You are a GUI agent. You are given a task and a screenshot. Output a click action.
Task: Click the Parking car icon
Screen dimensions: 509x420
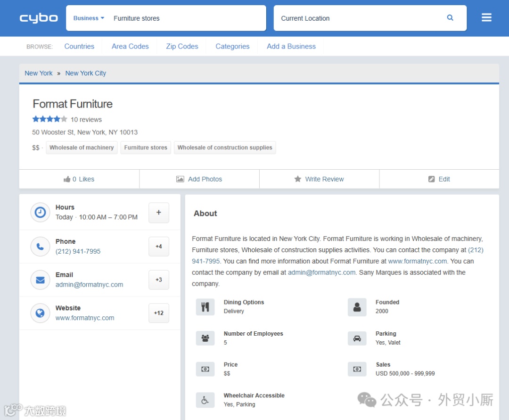point(357,338)
